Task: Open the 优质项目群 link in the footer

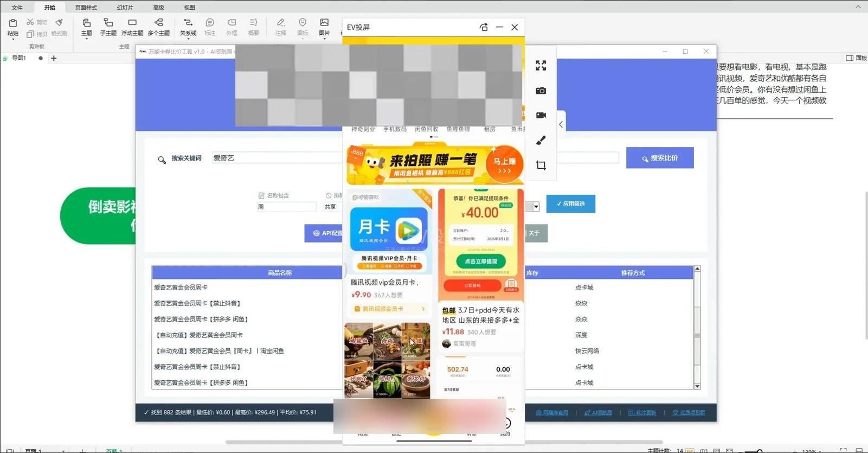Action: tap(689, 413)
